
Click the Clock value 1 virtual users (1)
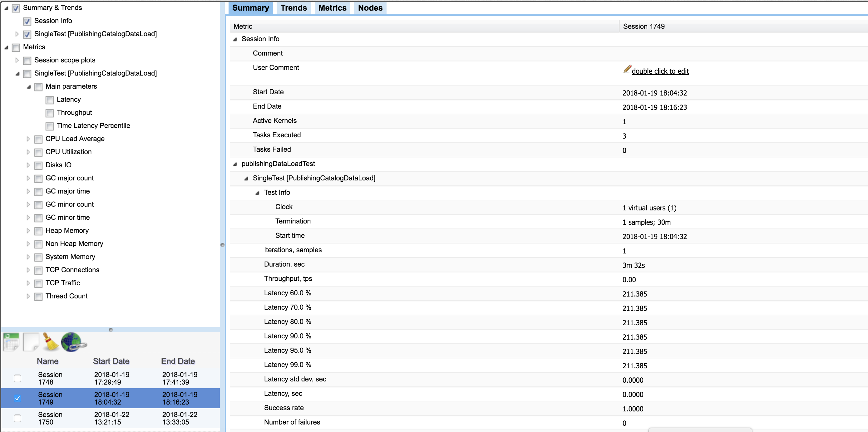click(x=649, y=208)
